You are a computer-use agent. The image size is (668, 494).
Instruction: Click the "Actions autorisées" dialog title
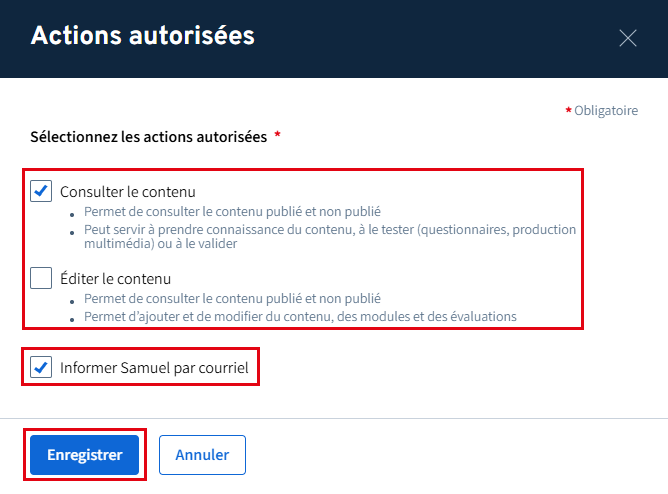point(142,36)
